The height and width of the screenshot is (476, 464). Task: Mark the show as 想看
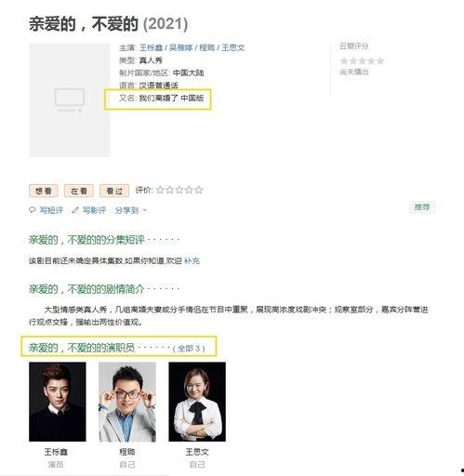(44, 191)
